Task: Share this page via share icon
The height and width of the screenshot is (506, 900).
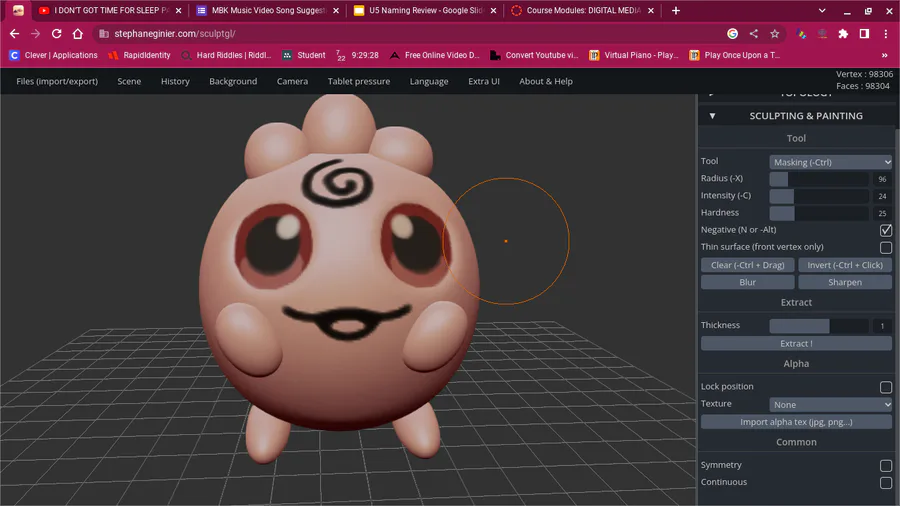Action: pyautogui.click(x=753, y=34)
